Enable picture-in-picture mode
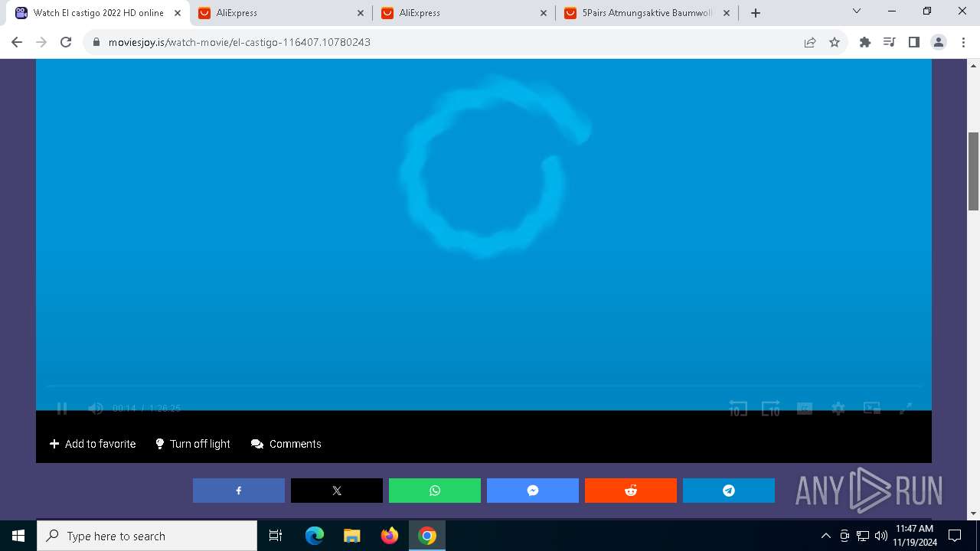Screen dimensions: 980x551 pos(872,409)
